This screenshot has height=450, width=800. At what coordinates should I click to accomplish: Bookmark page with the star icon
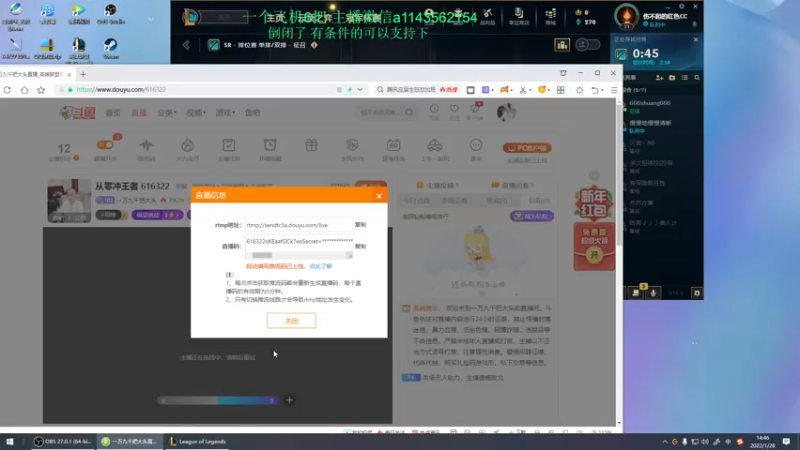41,90
